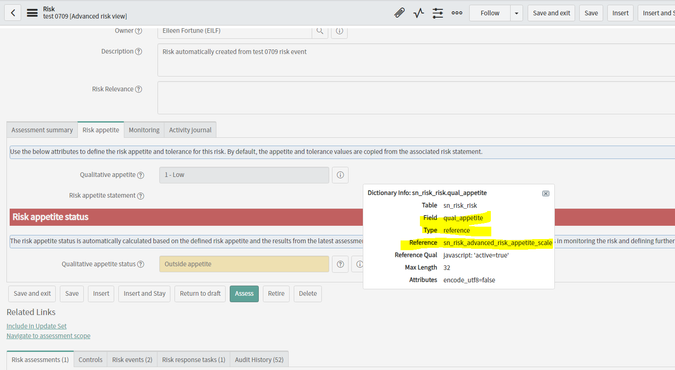Click the bottom Save button
The image size is (675, 370).
(x=72, y=294)
